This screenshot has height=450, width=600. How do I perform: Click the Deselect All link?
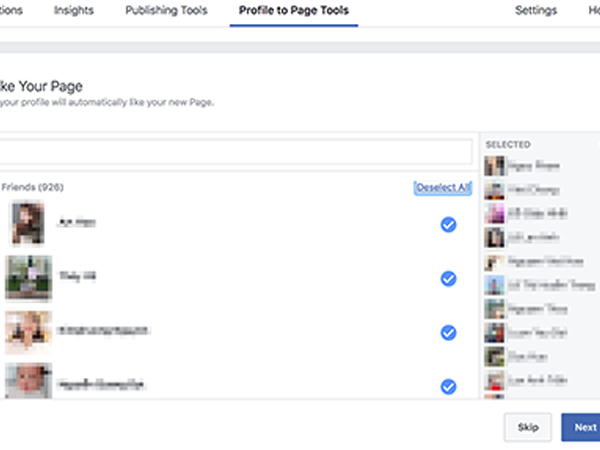pos(442,188)
